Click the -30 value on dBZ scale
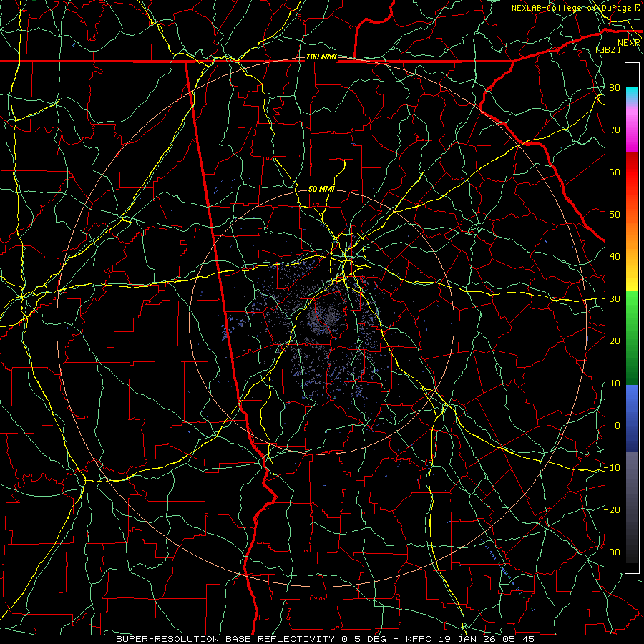Screen dimensions: 644x644 (612, 552)
